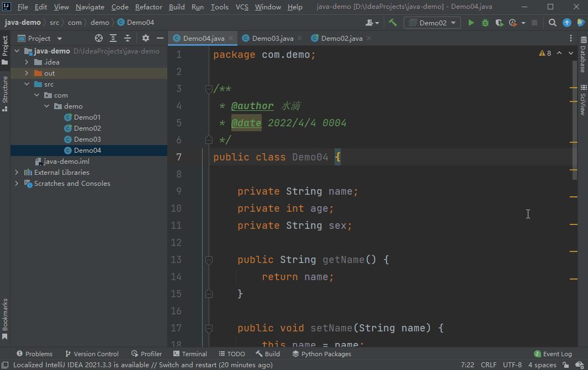
Task: Run the Demo02 configuration
Action: pos(470,23)
